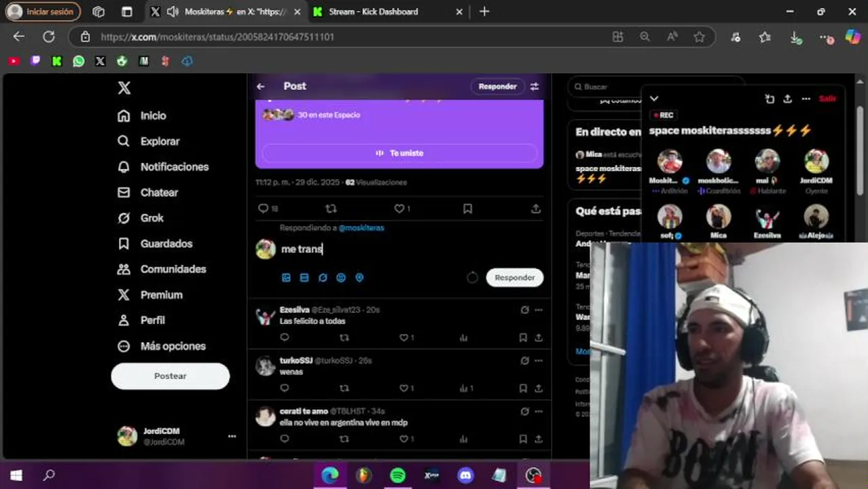Repost the main moskiteras post
The height and width of the screenshot is (489, 868).
click(x=331, y=209)
